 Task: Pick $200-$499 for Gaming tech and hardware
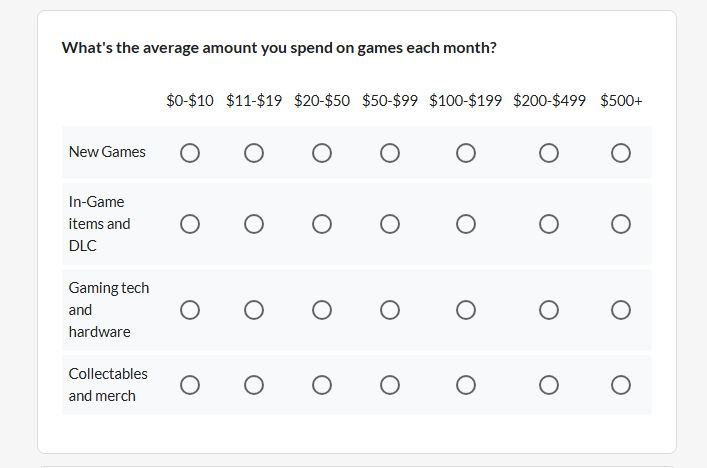[549, 310]
